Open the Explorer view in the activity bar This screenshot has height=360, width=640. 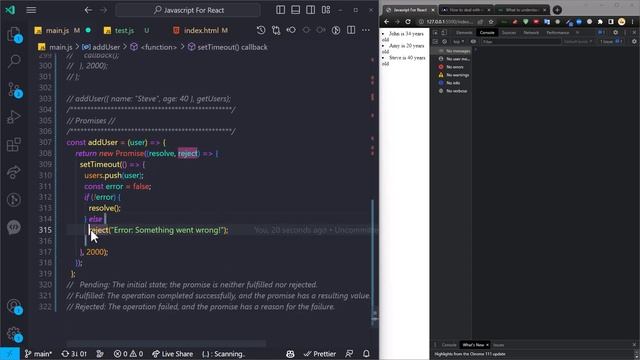coord(14,34)
